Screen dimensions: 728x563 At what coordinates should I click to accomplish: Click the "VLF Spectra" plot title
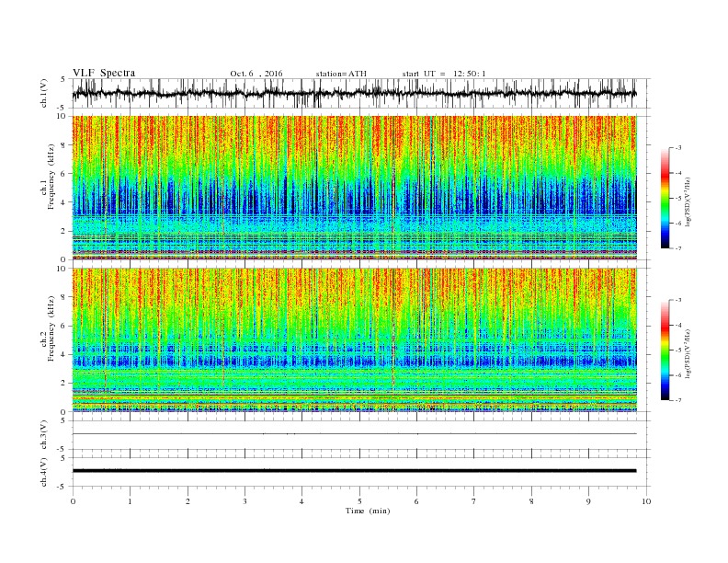(x=104, y=73)
